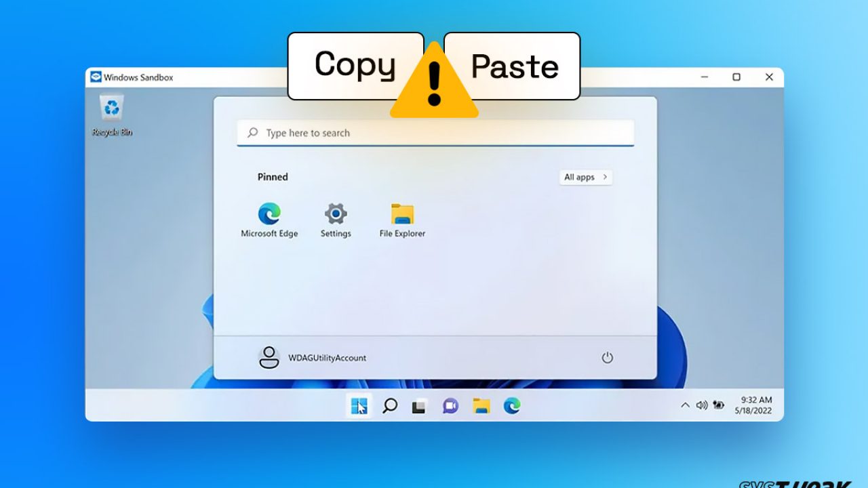Open Microsoft Edge from pinned apps

tap(269, 216)
